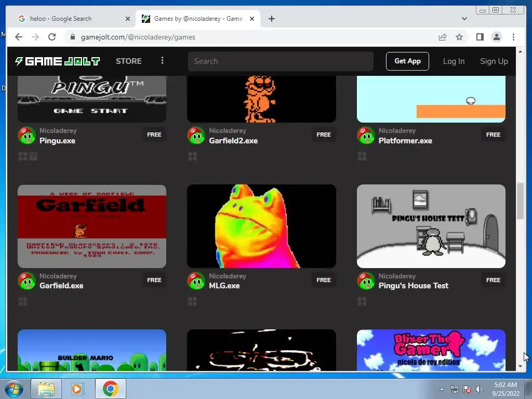Screen dimensions: 532x399
Task: Click the page vertical scrollbar thumb
Action: [x=520, y=201]
